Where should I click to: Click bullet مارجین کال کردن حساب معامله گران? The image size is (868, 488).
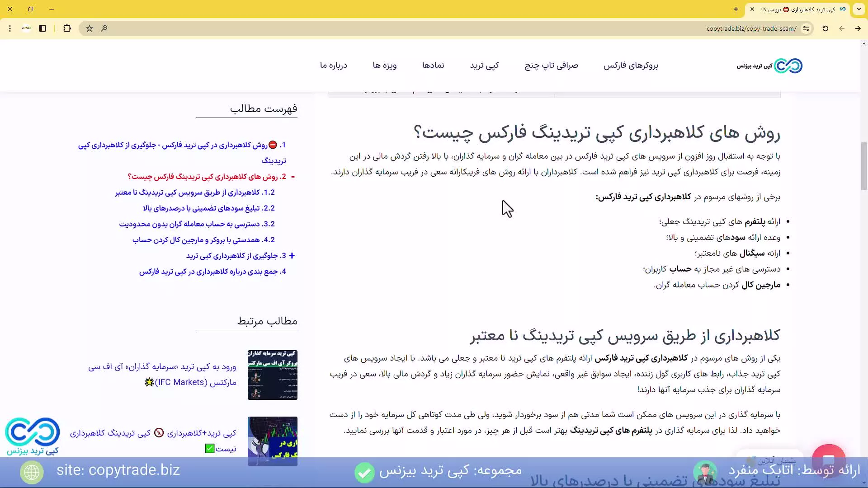[x=717, y=285]
